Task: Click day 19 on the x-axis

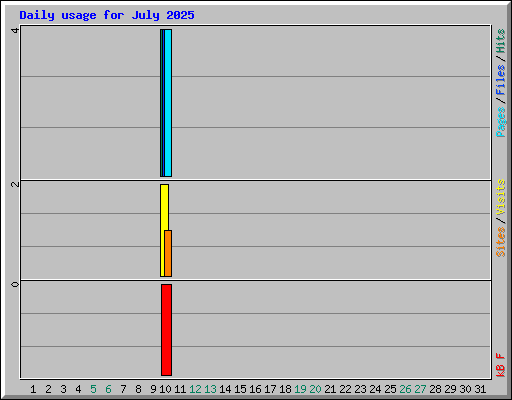Action: tap(300, 389)
